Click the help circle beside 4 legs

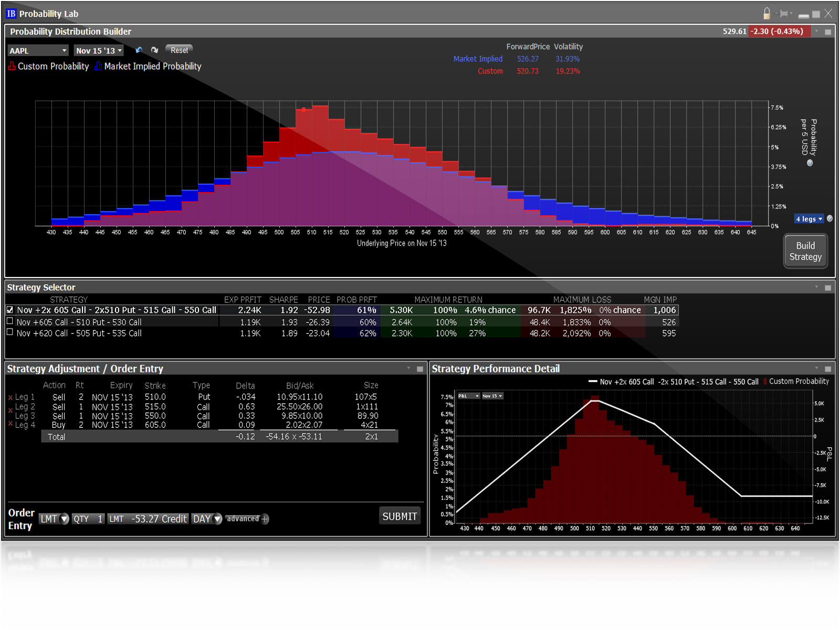[x=829, y=218]
